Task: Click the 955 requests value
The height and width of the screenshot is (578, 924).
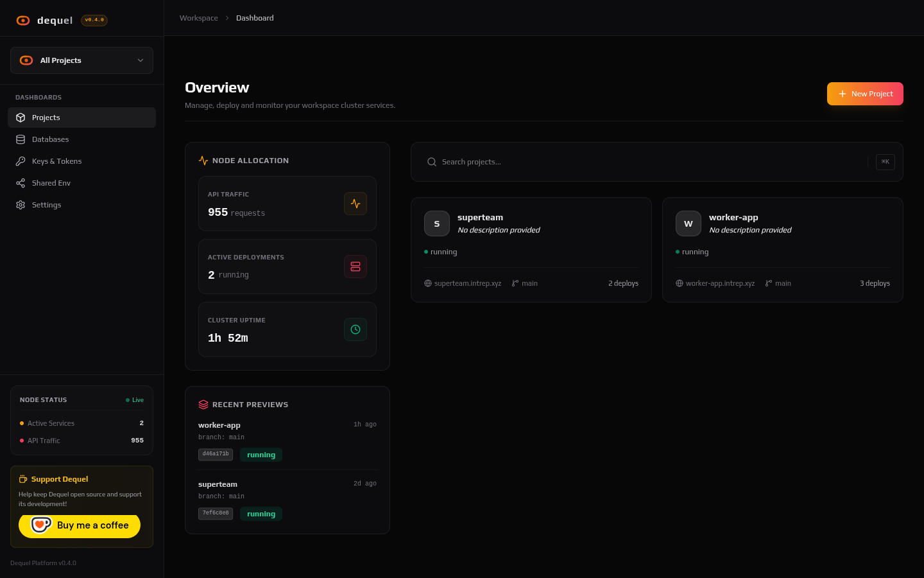Action: (236, 213)
